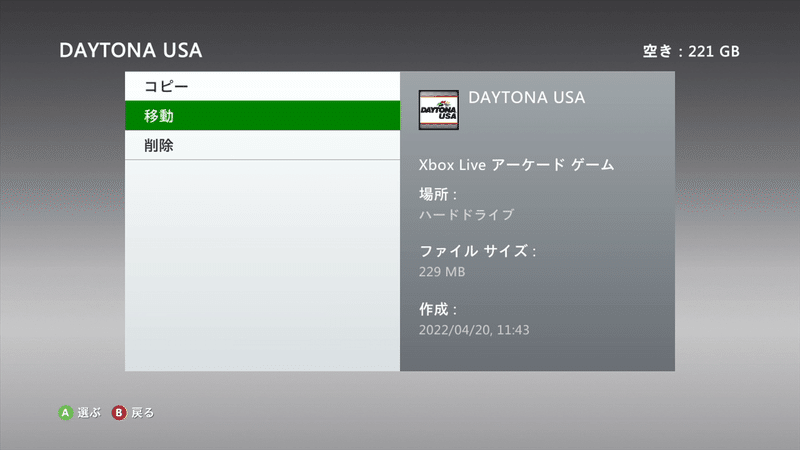
Task: Click the 場所 (Location) label
Action: click(438, 194)
